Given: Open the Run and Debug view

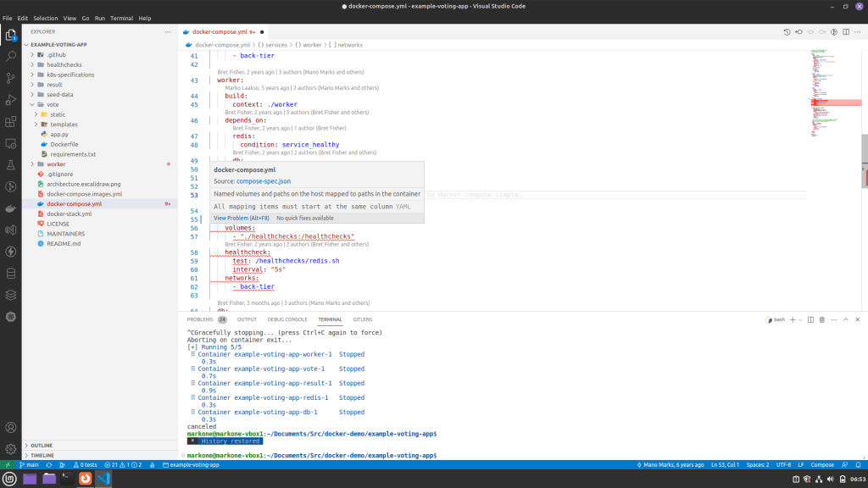Looking at the screenshot, I should 11,100.
